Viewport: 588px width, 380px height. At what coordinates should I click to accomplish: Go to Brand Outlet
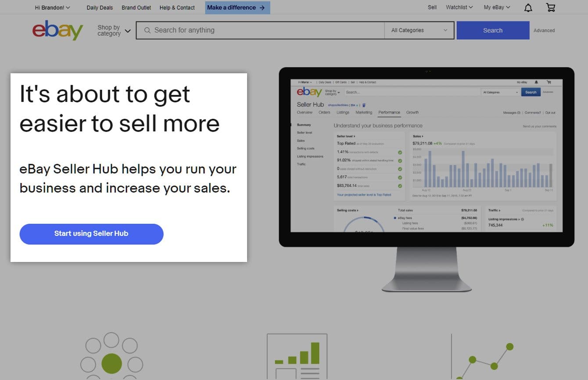click(136, 7)
